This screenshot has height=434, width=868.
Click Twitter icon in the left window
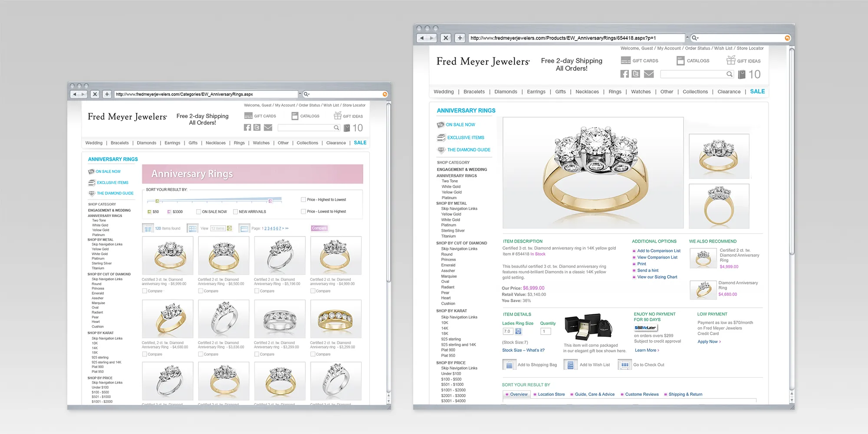pos(257,128)
